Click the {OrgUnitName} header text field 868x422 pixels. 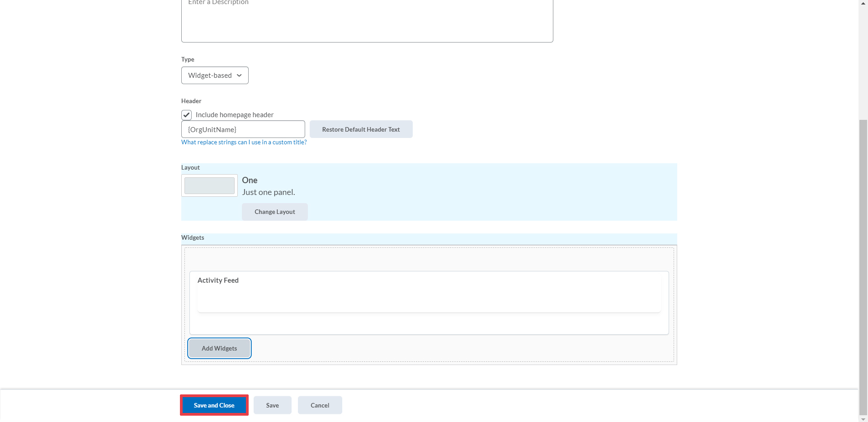[243, 129]
